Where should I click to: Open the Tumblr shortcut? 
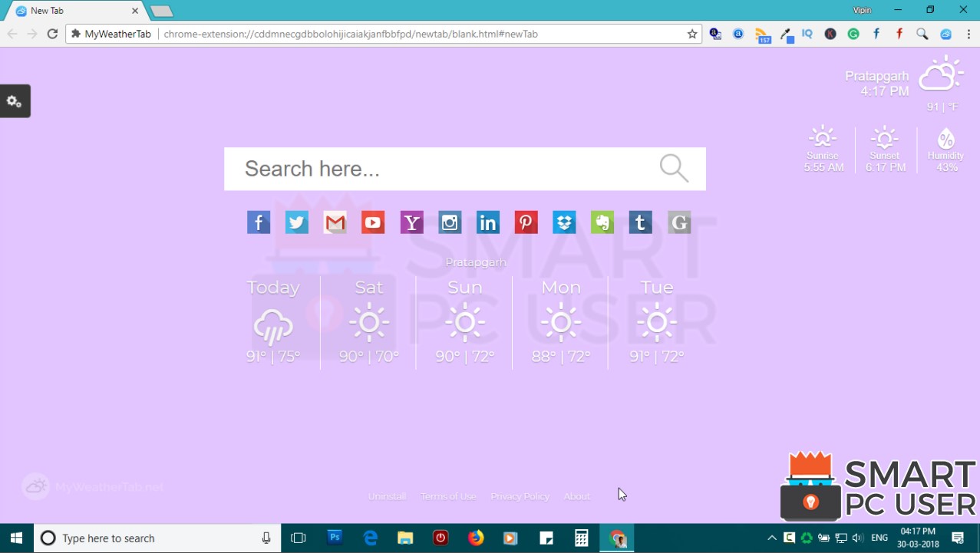pyautogui.click(x=640, y=222)
